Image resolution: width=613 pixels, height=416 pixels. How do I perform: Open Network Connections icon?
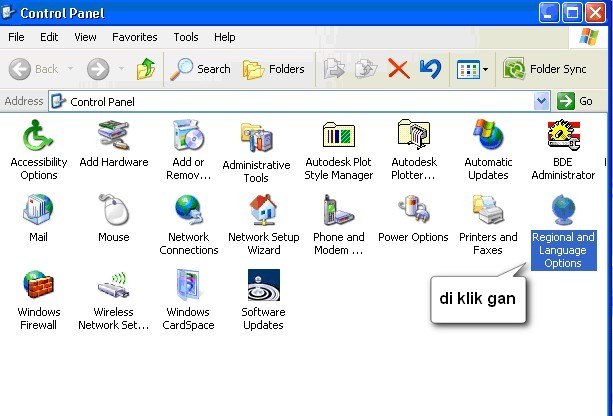pos(188,211)
